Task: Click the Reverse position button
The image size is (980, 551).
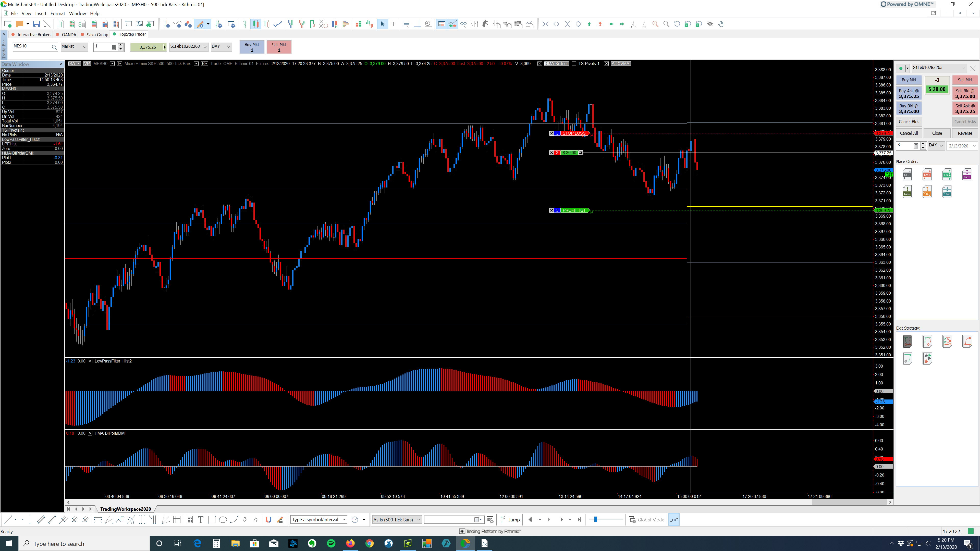Action: coord(965,133)
